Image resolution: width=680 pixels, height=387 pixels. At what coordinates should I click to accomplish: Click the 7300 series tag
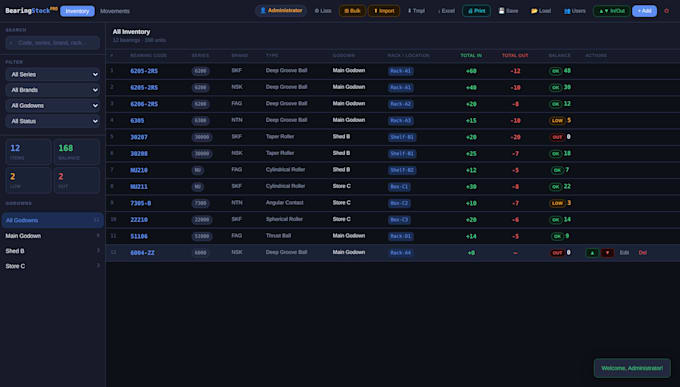(202, 203)
